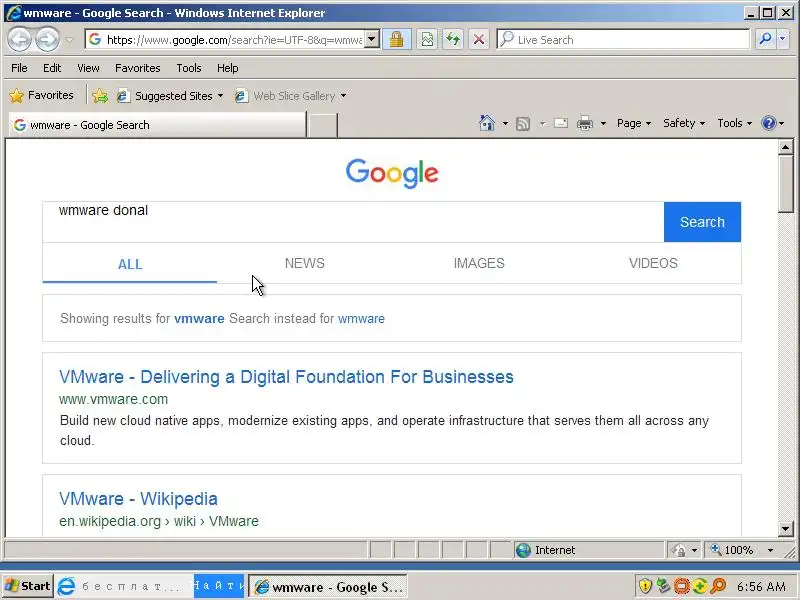Click the vmware corrected-spelling link
The height and width of the screenshot is (600, 800).
(x=199, y=318)
